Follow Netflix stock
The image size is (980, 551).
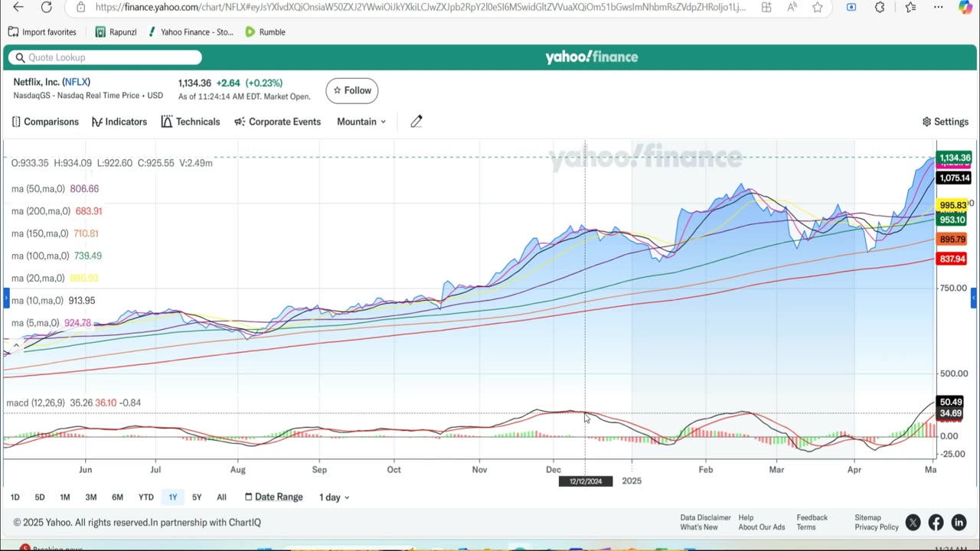coord(351,90)
